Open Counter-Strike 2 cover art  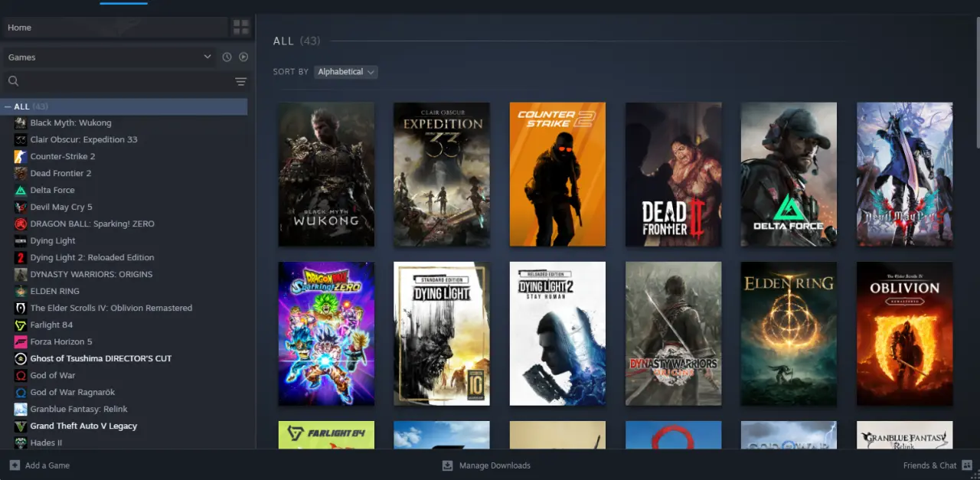557,175
